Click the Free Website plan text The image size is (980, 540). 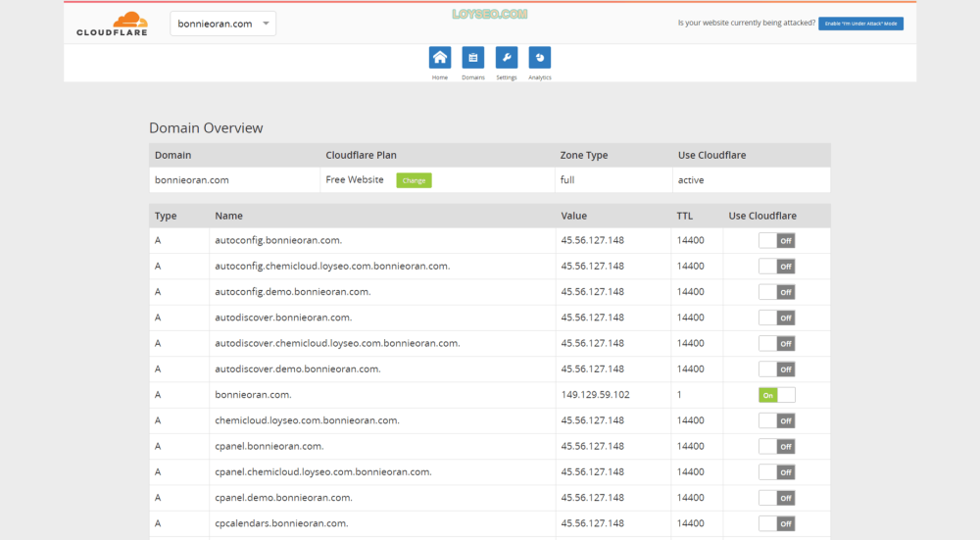point(355,179)
